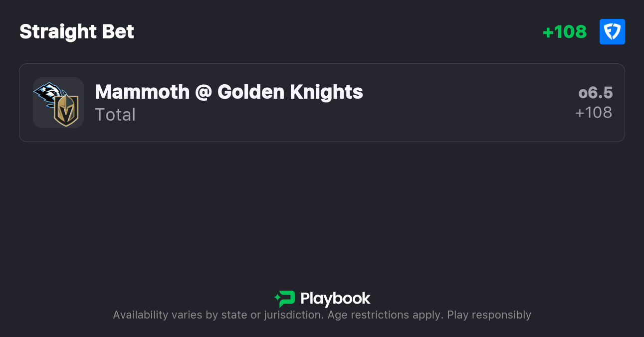Click the green +108 odds in header
Image resolution: width=644 pixels, height=337 pixels.
tap(564, 32)
